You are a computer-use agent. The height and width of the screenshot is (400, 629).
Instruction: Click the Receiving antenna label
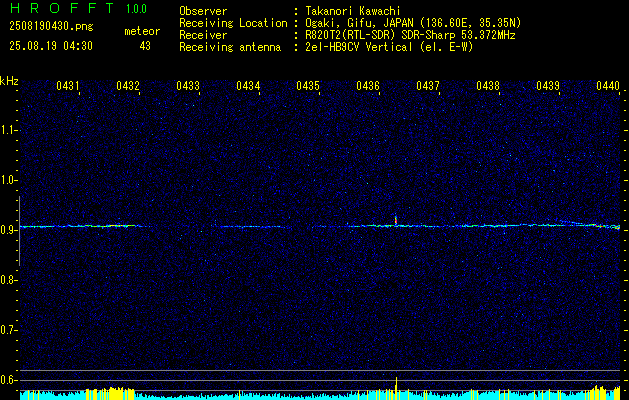230,47
